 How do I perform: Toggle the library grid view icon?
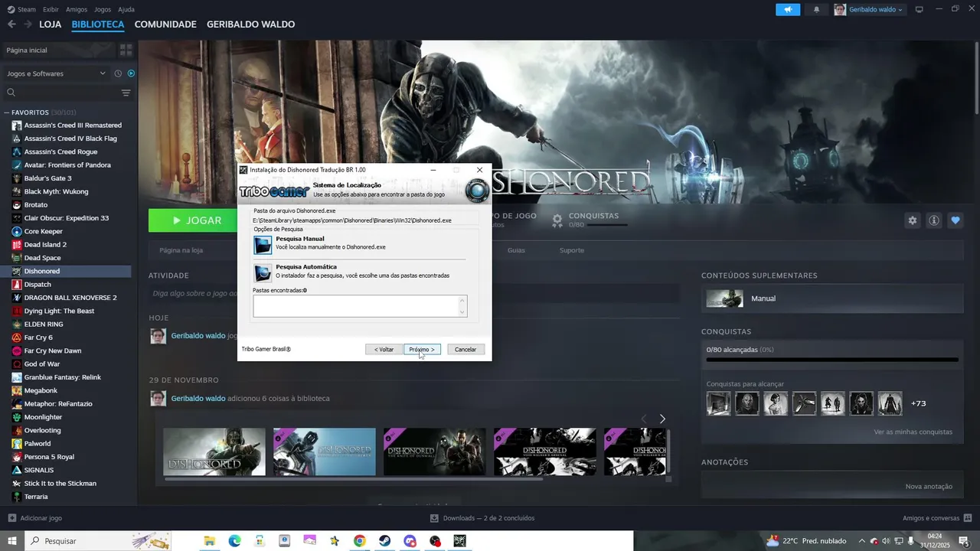tap(126, 50)
